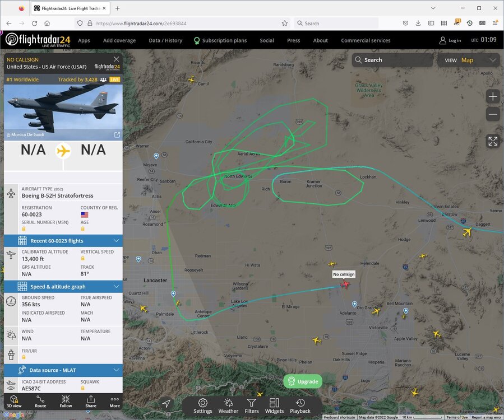
Task: Click the green Upgrade button
Action: tap(303, 381)
